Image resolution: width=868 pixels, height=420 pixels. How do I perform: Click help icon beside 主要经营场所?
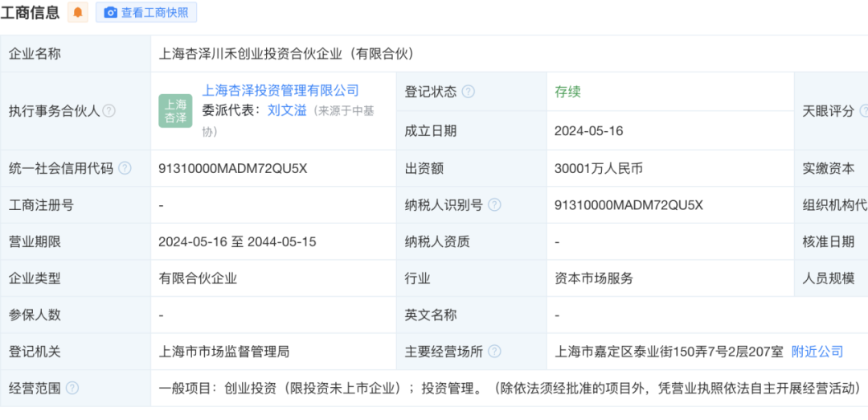tap(494, 352)
